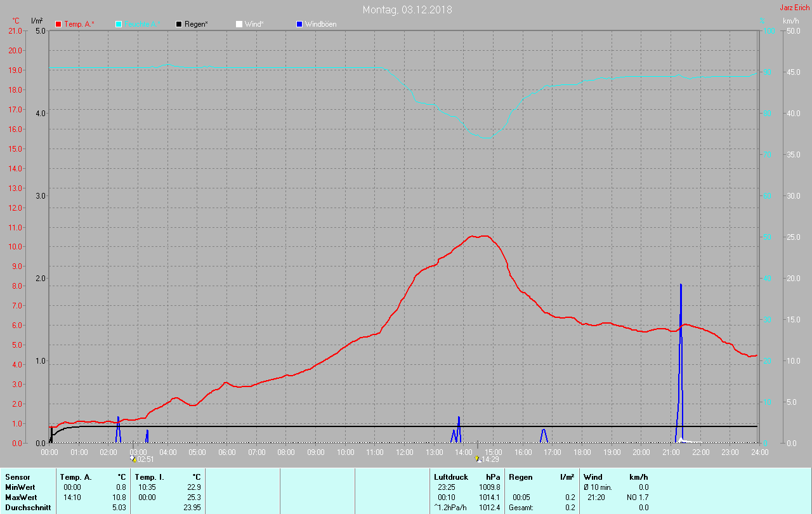This screenshot has width=812, height=514.
Task: Click the Durchschnitt row label
Action: point(27,507)
